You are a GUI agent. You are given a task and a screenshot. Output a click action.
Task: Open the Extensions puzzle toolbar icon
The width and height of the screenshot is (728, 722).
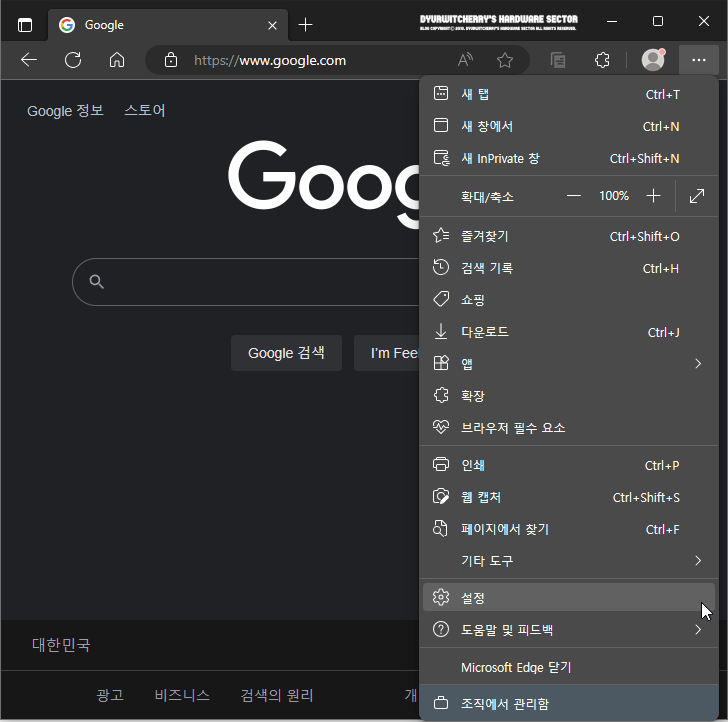[602, 60]
